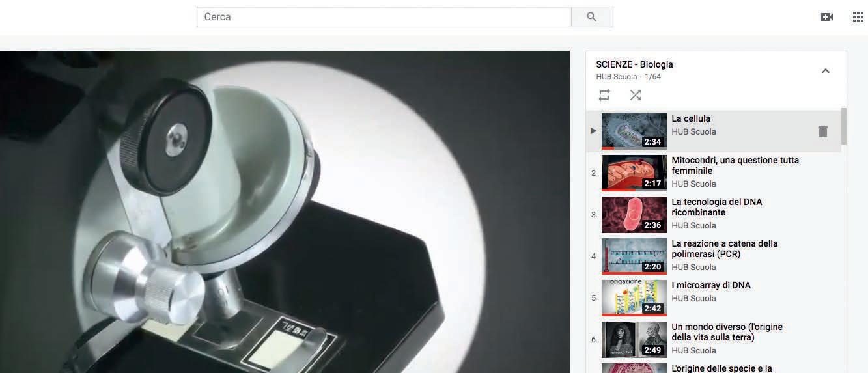Open the microarray di DNA thumbnail
868x373 pixels.
(x=634, y=298)
